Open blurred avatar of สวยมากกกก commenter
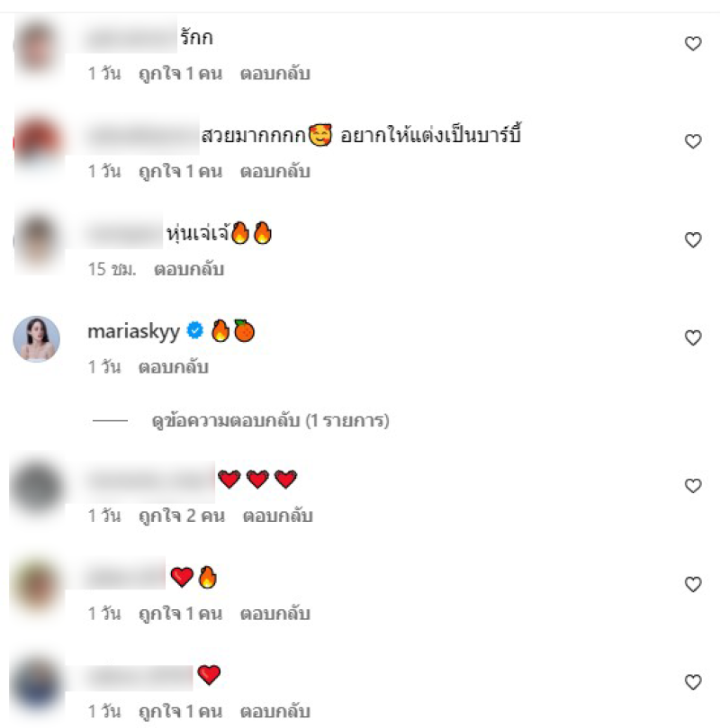The width and height of the screenshot is (720, 728). (x=38, y=144)
